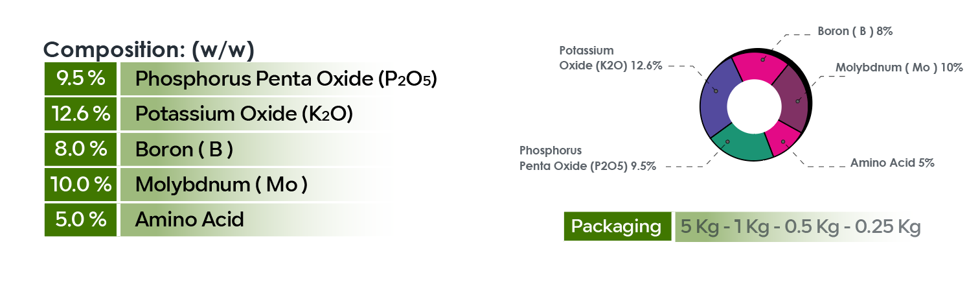Select the green Phosphorus Penta Oxide donut segment

pos(739,145)
